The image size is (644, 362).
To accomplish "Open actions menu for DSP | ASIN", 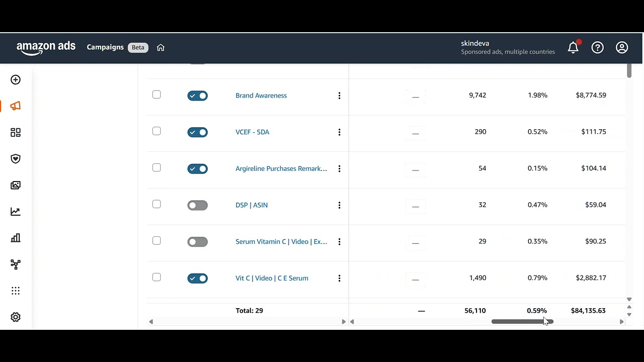I will tap(339, 205).
